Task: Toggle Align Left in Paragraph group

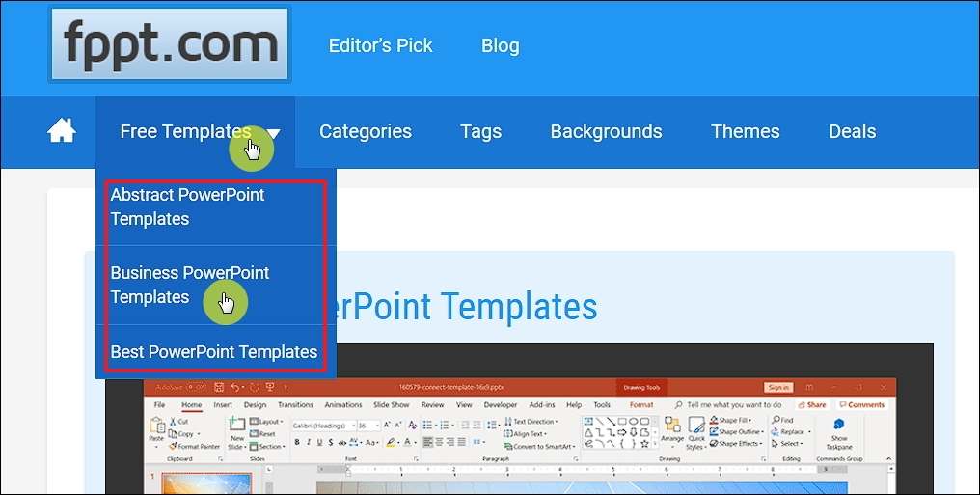Action: (x=427, y=442)
